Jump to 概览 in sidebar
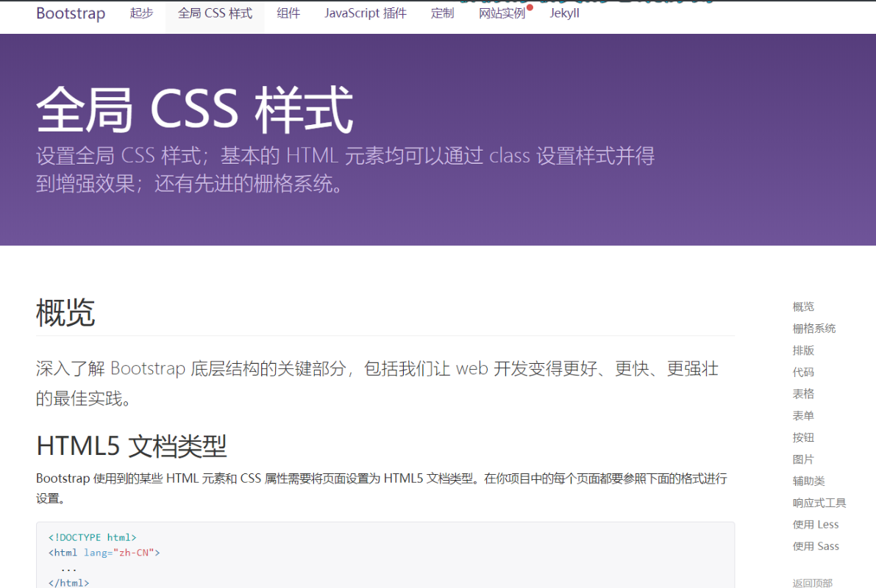 coord(803,306)
